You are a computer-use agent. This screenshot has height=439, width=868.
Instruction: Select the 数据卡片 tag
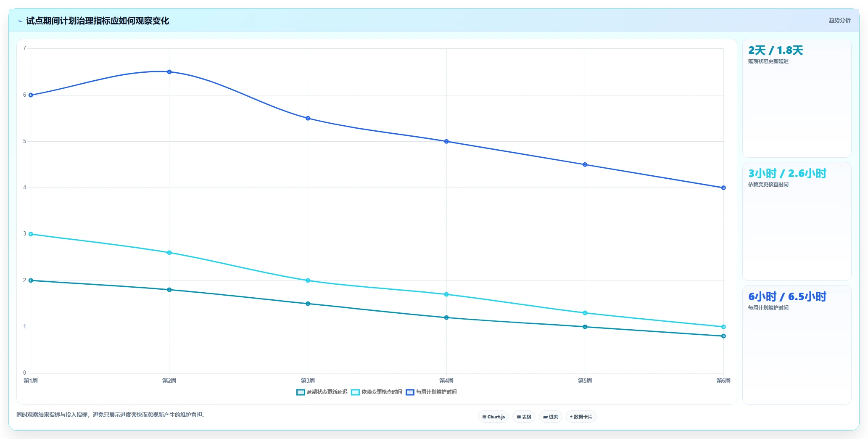tap(581, 417)
